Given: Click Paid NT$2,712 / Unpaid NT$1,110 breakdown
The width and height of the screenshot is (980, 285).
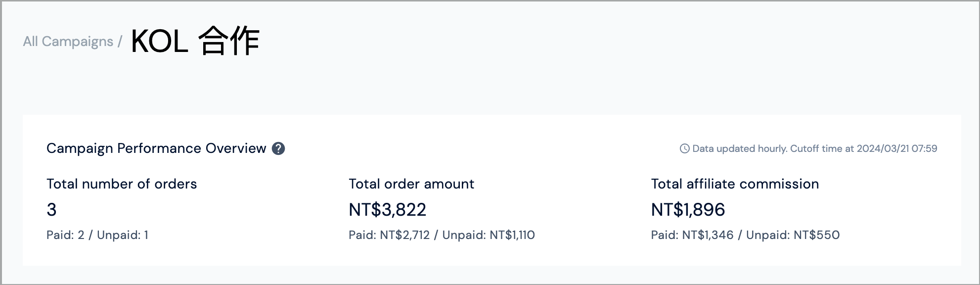Looking at the screenshot, I should click(442, 235).
